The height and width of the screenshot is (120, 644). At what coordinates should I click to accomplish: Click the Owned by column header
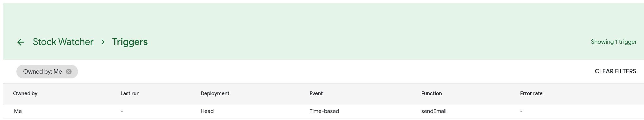click(25, 94)
